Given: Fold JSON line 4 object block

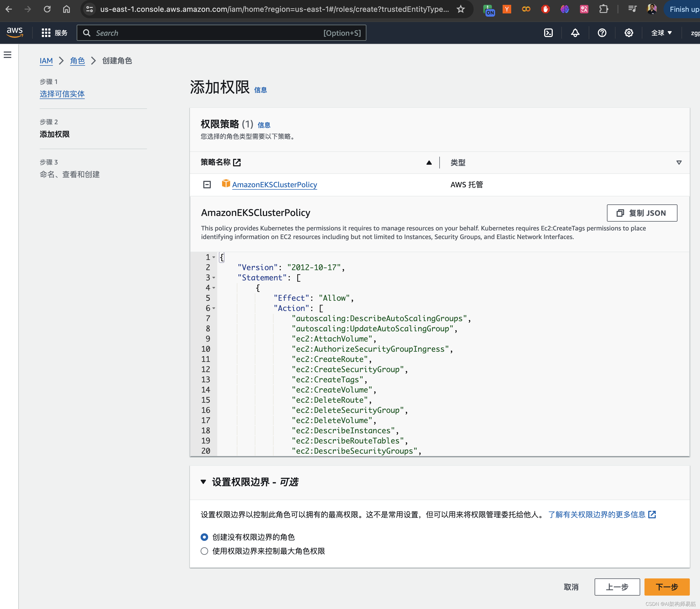Looking at the screenshot, I should [x=214, y=288].
